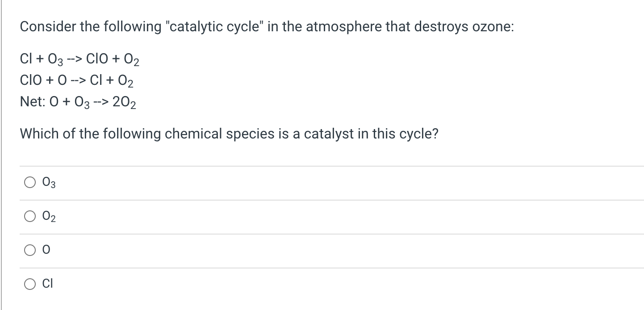This screenshot has width=644, height=310.
Task: Click the first reaction line starting with Cl + O3
Action: 80,59
